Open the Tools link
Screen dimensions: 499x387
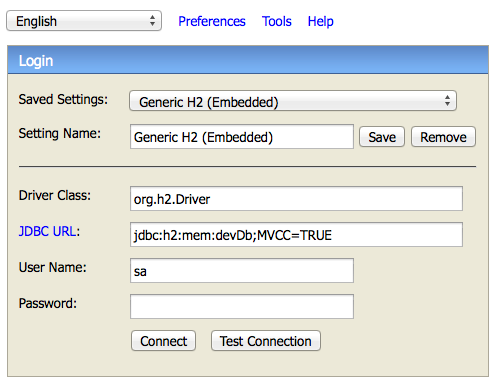[276, 21]
